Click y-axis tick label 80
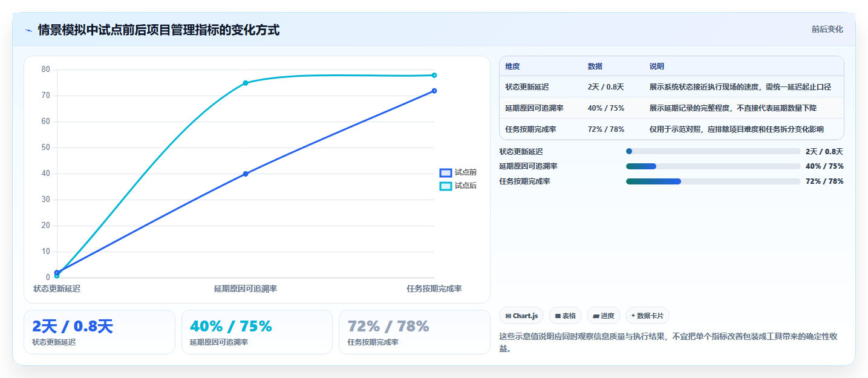868x378 pixels. [46, 70]
